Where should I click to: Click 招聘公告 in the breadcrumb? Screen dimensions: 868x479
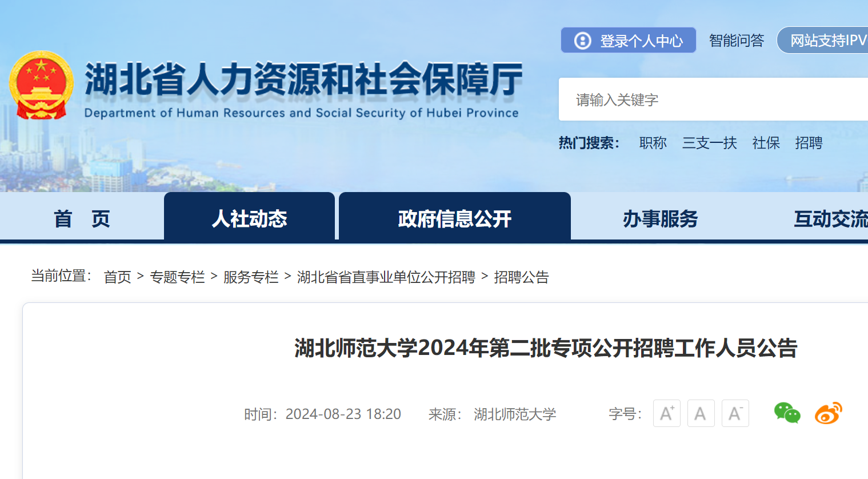(522, 277)
